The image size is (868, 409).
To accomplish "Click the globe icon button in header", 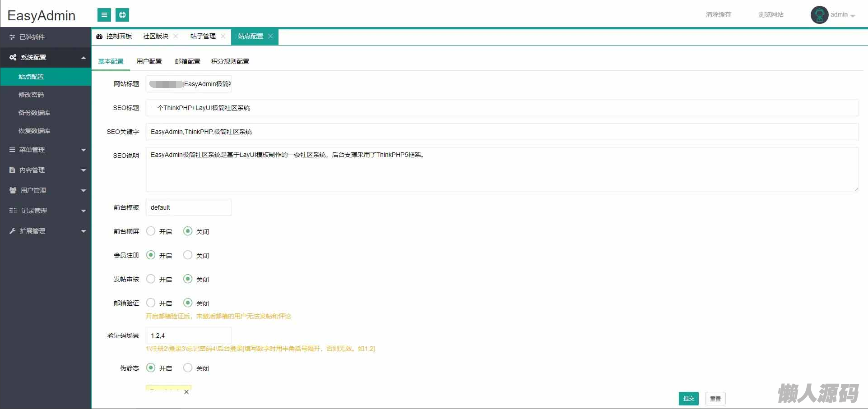I will 122,15.
